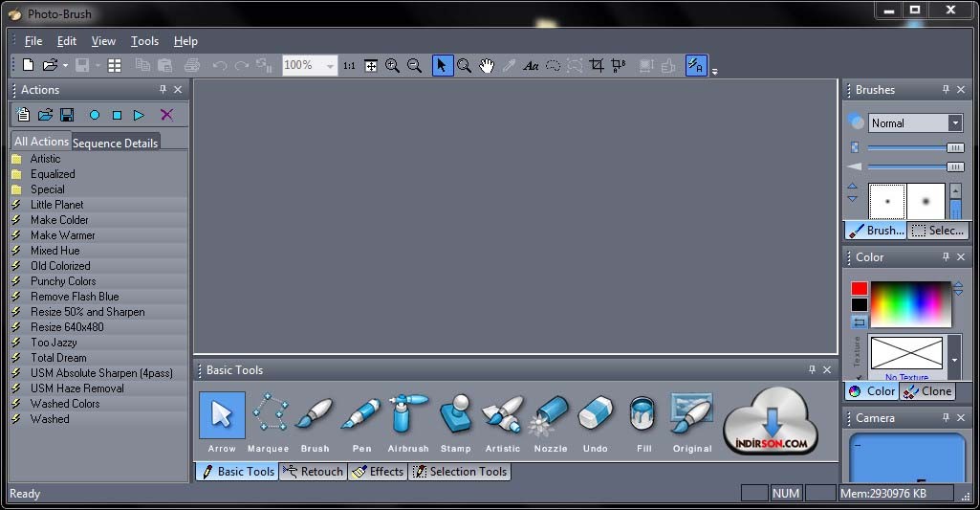Swap foreground and background colors

tap(860, 322)
